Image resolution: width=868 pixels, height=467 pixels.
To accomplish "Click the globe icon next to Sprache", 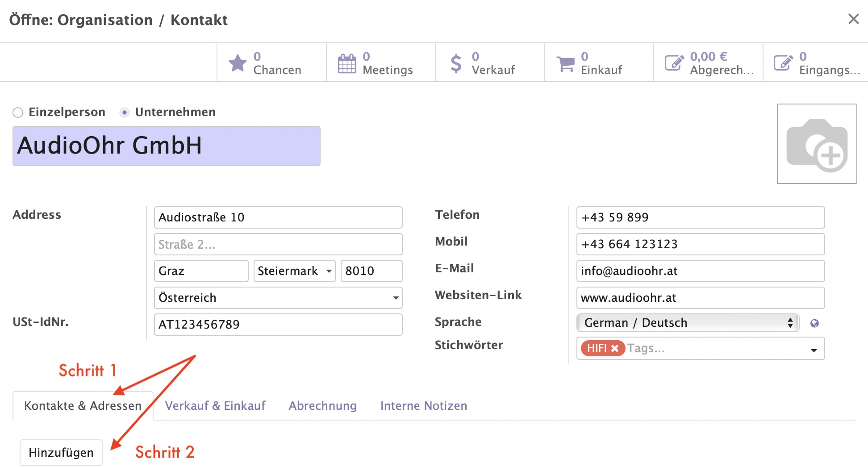I will coord(814,323).
